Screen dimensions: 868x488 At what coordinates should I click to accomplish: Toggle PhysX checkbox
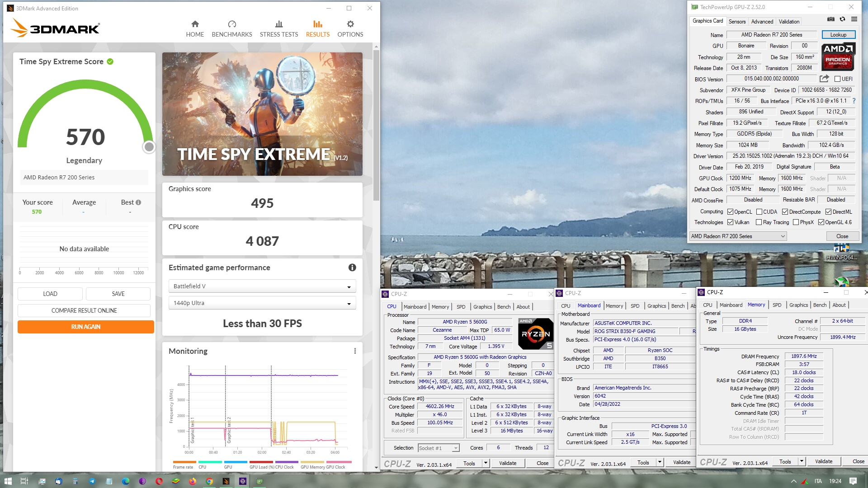796,222
